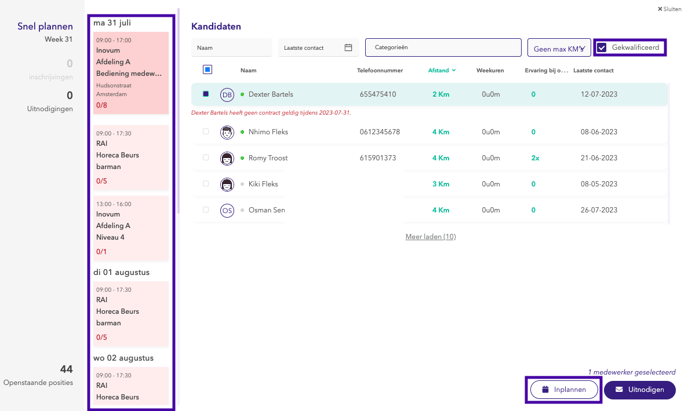
Task: Open the Laatste contact date field
Action: click(318, 47)
